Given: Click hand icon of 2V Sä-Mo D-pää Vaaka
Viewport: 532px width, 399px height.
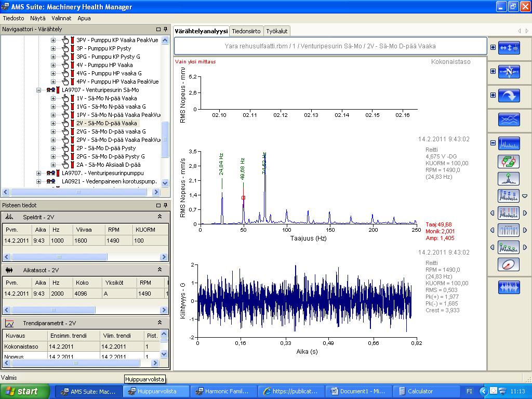Looking at the screenshot, I should tap(65, 123).
